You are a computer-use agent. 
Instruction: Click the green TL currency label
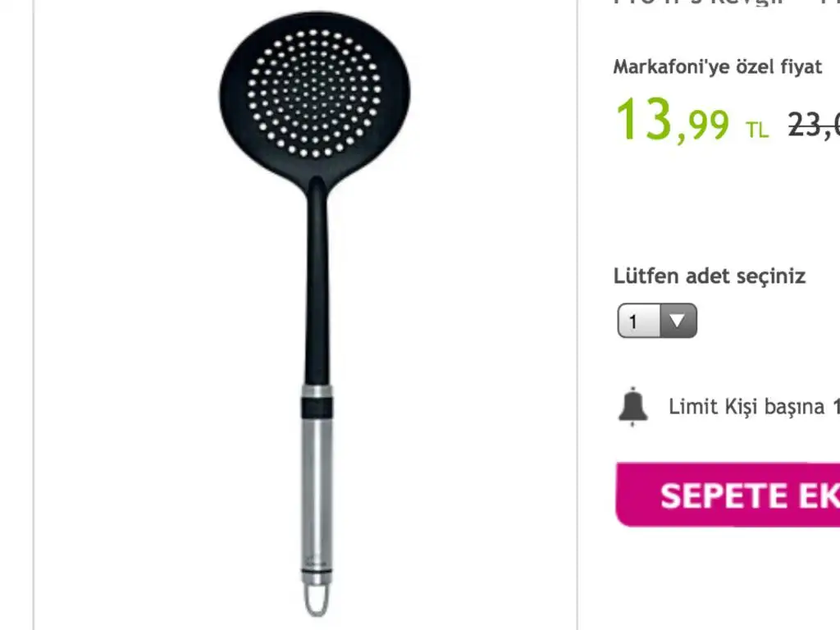click(x=757, y=129)
